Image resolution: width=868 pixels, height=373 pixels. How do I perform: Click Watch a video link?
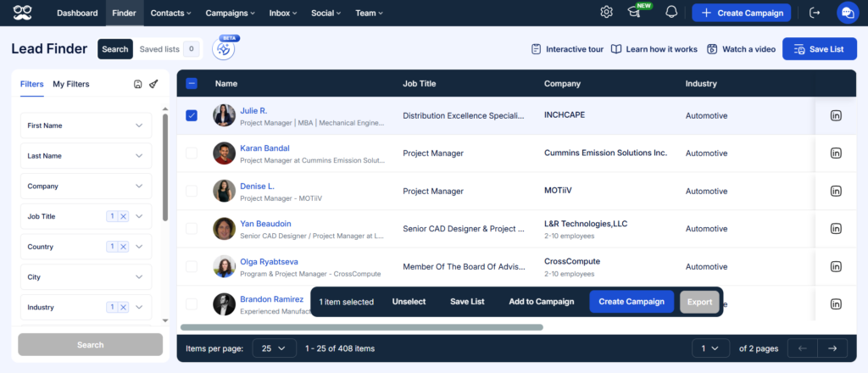(741, 49)
